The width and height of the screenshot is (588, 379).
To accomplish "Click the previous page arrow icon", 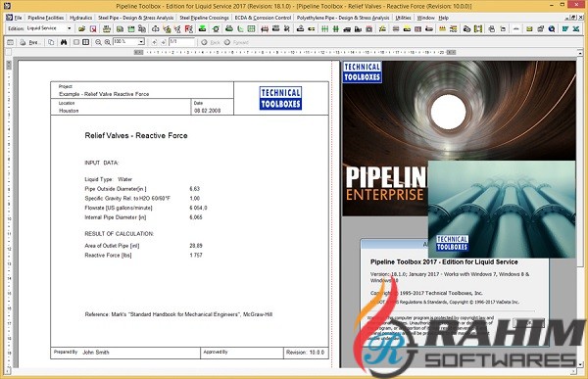I will 154,42.
